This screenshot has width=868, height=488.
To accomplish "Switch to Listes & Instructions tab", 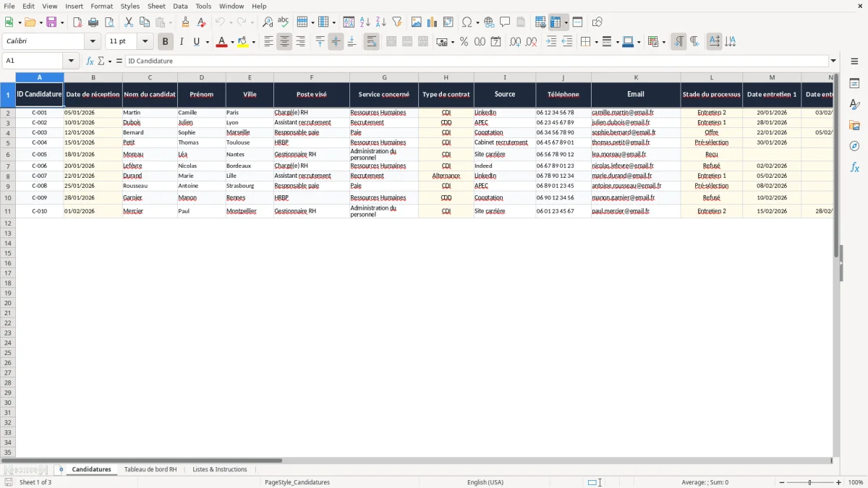I will click(220, 469).
